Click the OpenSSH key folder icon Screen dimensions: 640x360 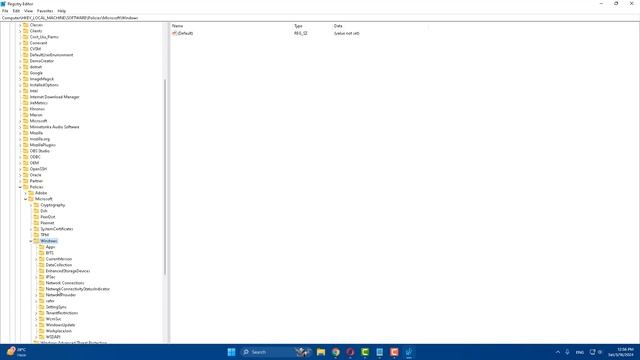[26, 169]
